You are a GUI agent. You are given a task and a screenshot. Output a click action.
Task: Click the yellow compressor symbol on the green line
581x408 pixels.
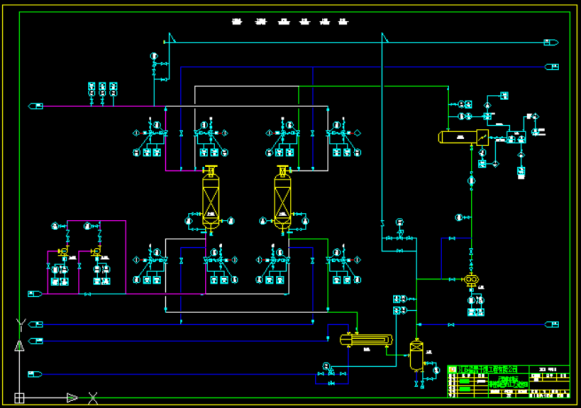tap(471, 280)
